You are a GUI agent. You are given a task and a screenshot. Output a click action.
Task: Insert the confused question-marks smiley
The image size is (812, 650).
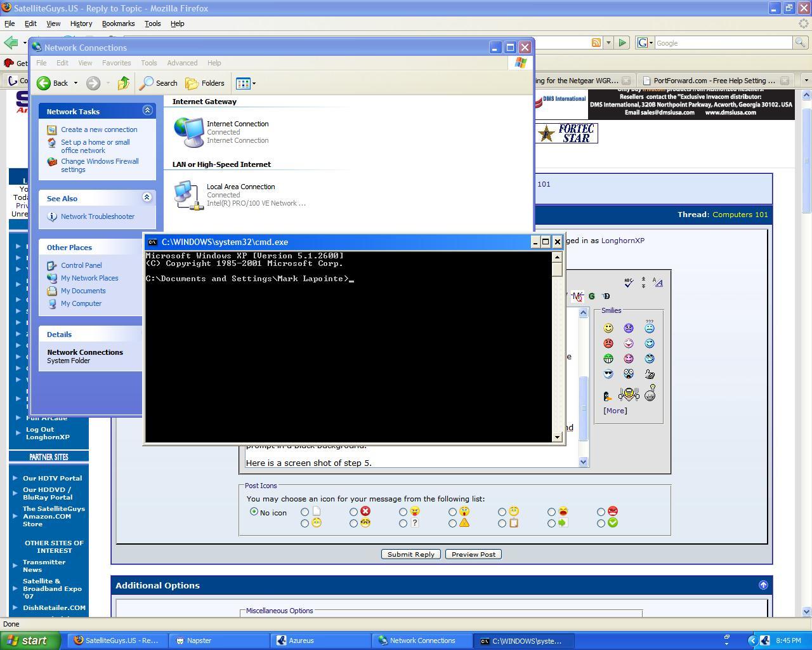650,327
